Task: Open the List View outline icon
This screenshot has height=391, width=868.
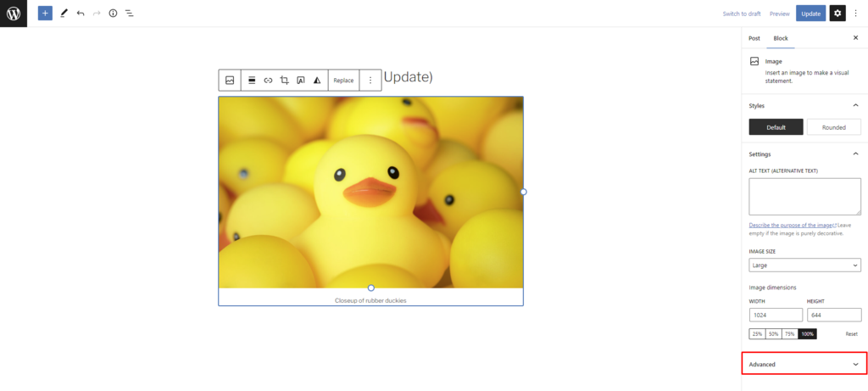Action: [x=129, y=14]
